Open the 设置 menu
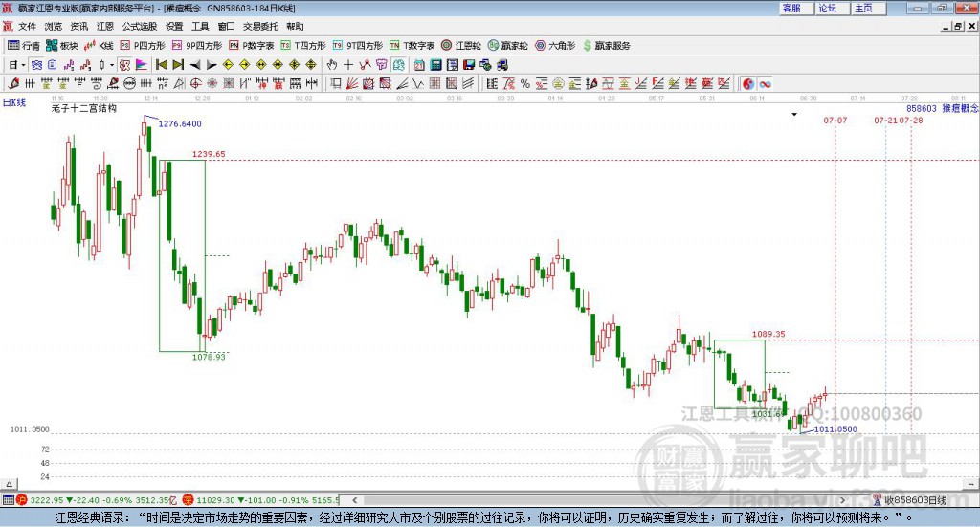The image size is (980, 527). coord(174,26)
